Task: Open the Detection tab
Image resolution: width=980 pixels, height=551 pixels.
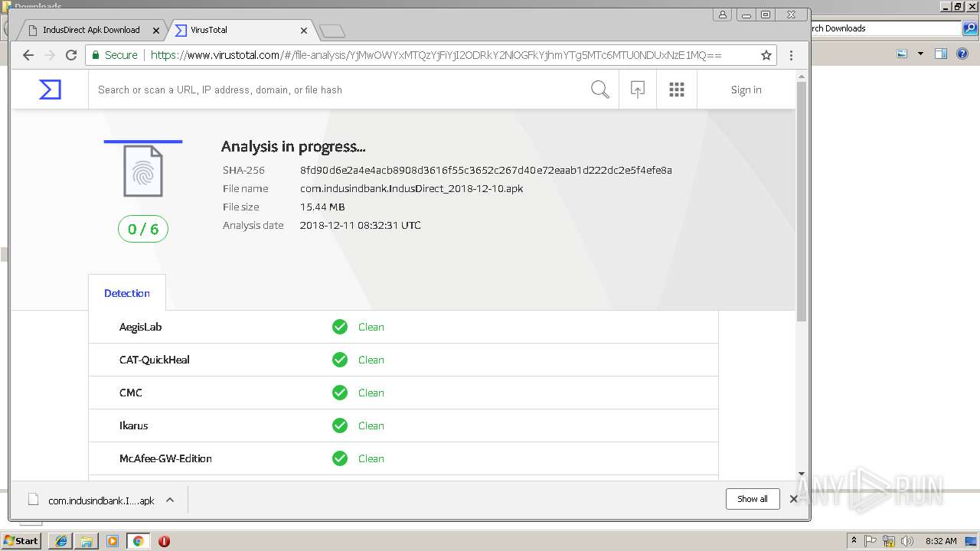Action: tap(127, 293)
